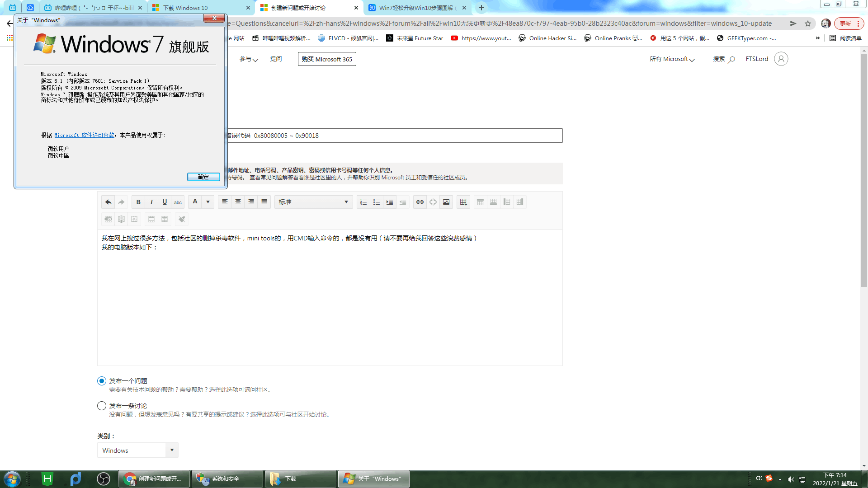Insert an image into the post
Screen dimensions: 868x488
pyautogui.click(x=446, y=202)
